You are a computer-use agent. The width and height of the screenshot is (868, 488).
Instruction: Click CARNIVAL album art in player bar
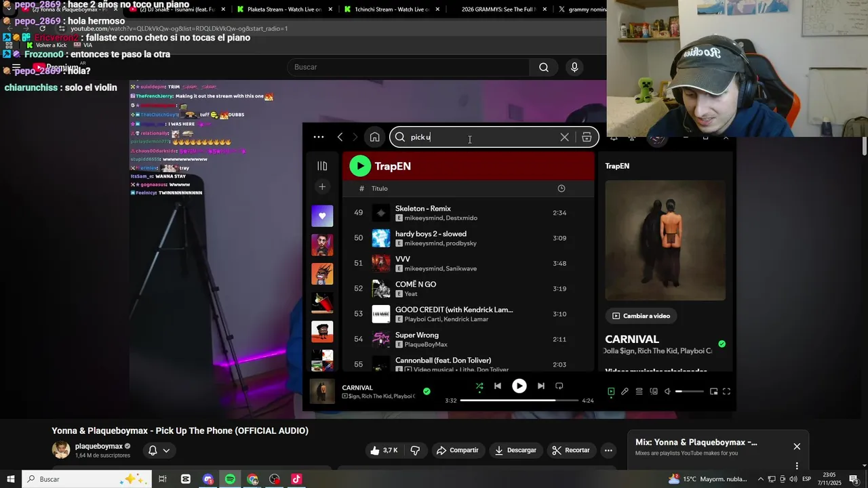[x=322, y=391]
